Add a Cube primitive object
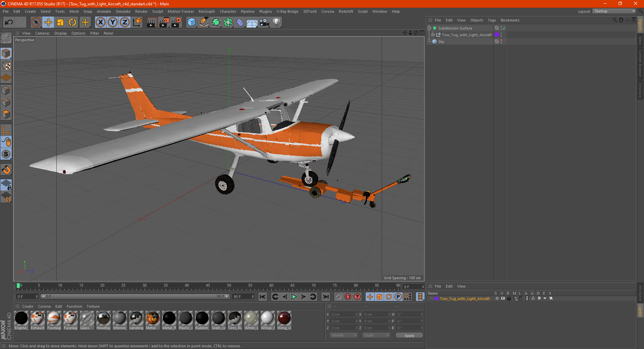 pos(192,22)
